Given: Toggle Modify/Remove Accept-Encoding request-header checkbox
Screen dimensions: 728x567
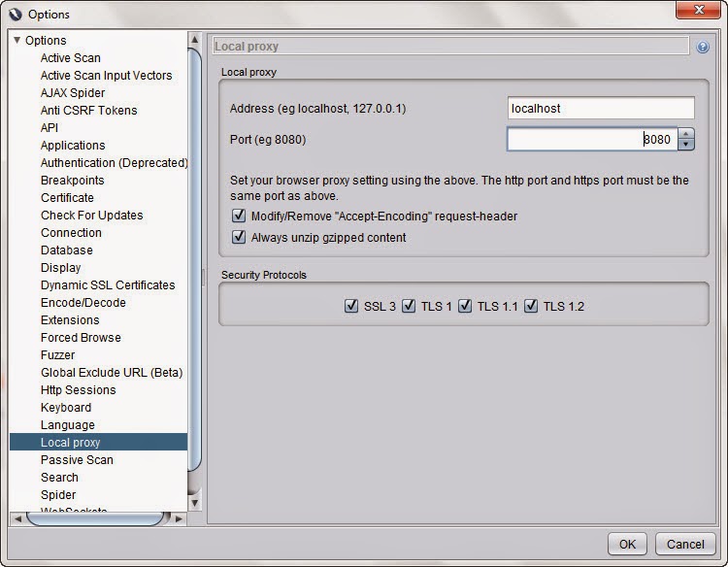Looking at the screenshot, I should pos(239,216).
